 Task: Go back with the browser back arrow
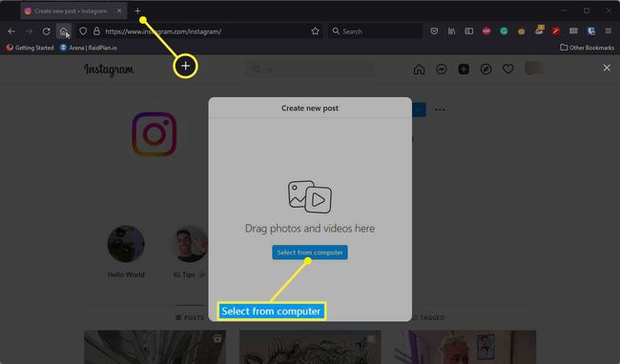[11, 31]
